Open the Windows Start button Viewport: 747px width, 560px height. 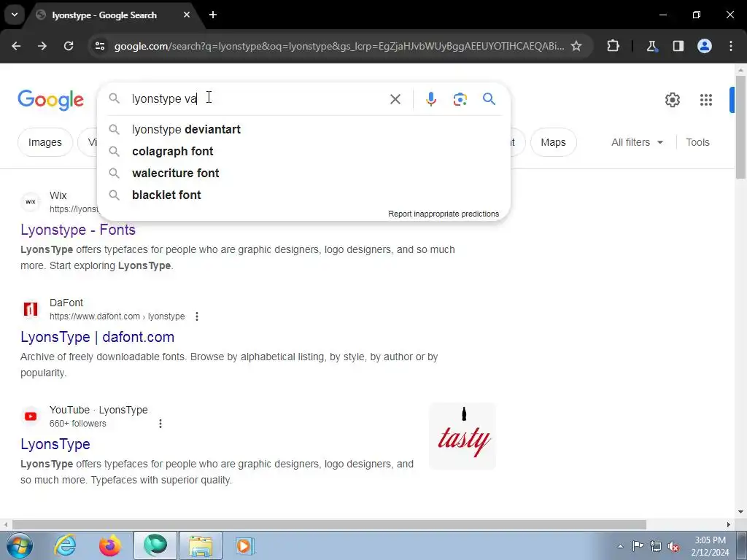(20, 545)
